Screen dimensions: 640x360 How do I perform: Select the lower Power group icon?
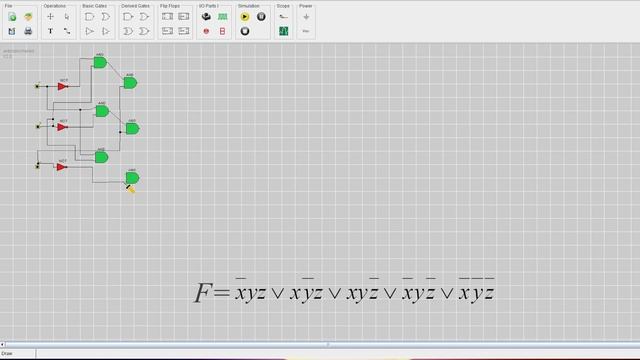(x=306, y=31)
